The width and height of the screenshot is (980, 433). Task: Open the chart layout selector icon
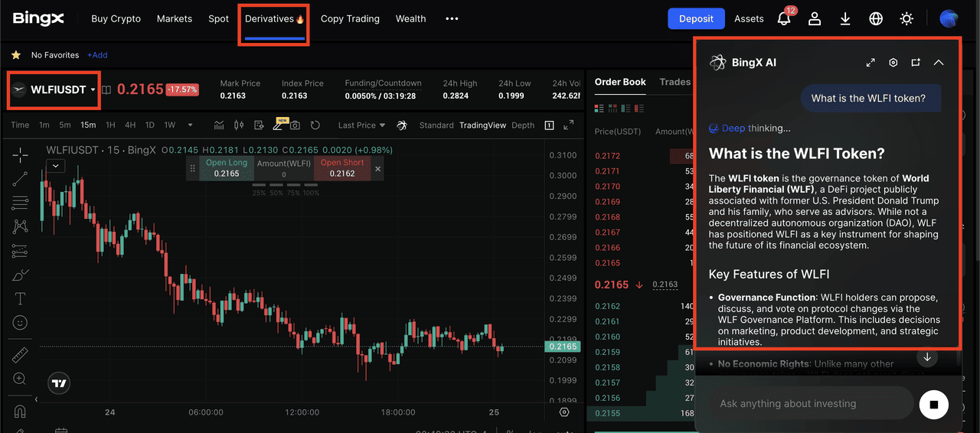pyautogui.click(x=549, y=125)
